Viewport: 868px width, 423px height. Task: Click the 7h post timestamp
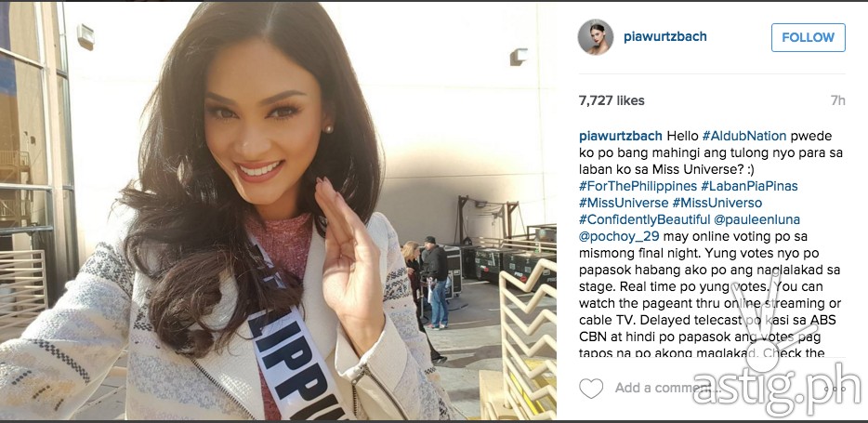[837, 100]
